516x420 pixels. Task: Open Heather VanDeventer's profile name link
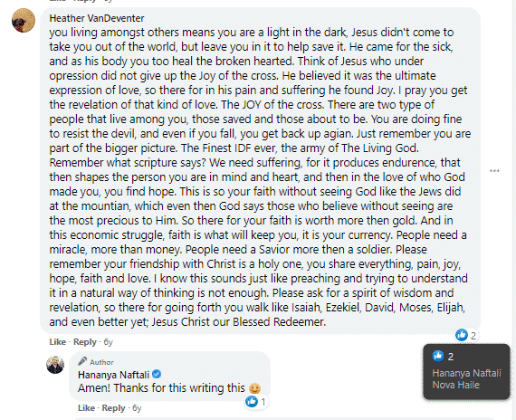(97, 18)
